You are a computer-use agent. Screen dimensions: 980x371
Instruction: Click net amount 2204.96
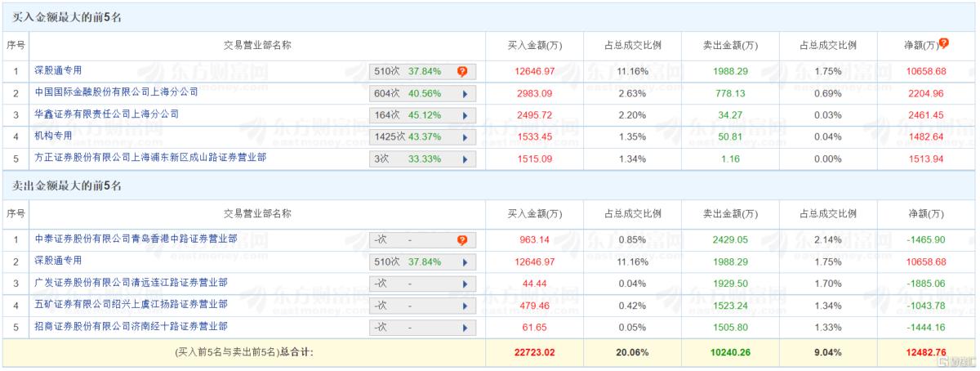click(x=925, y=94)
